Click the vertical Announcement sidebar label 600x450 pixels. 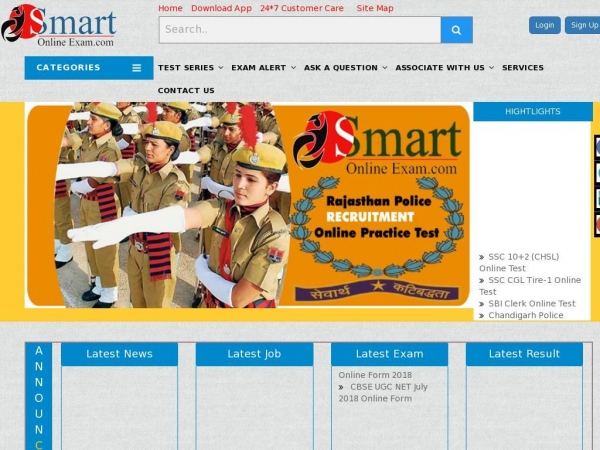click(39, 397)
